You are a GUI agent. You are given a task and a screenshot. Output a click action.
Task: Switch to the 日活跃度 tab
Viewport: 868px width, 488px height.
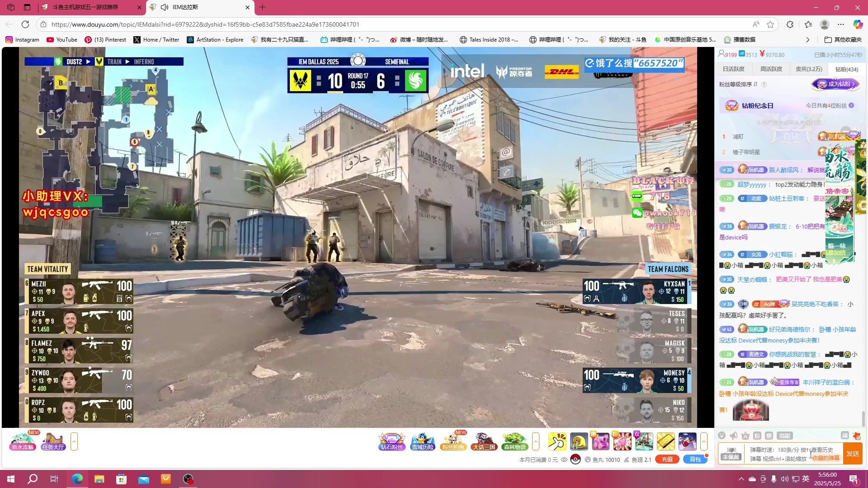coord(733,69)
